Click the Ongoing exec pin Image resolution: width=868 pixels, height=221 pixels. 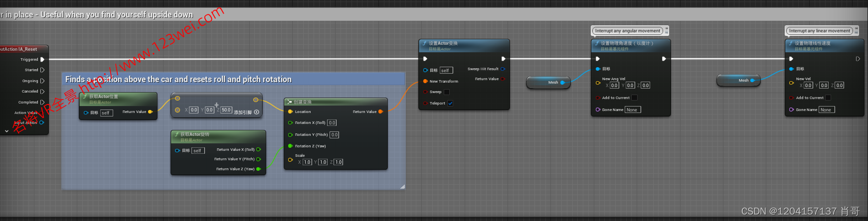[42, 81]
